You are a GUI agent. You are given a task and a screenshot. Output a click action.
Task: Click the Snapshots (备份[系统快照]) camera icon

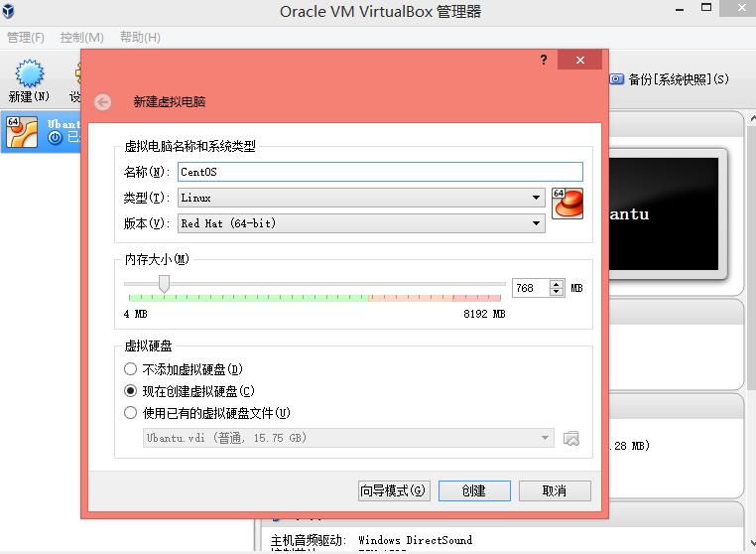(617, 78)
